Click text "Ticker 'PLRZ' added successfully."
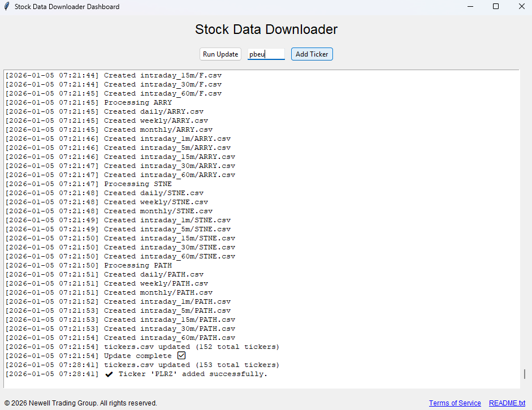532x410 pixels. [193, 374]
